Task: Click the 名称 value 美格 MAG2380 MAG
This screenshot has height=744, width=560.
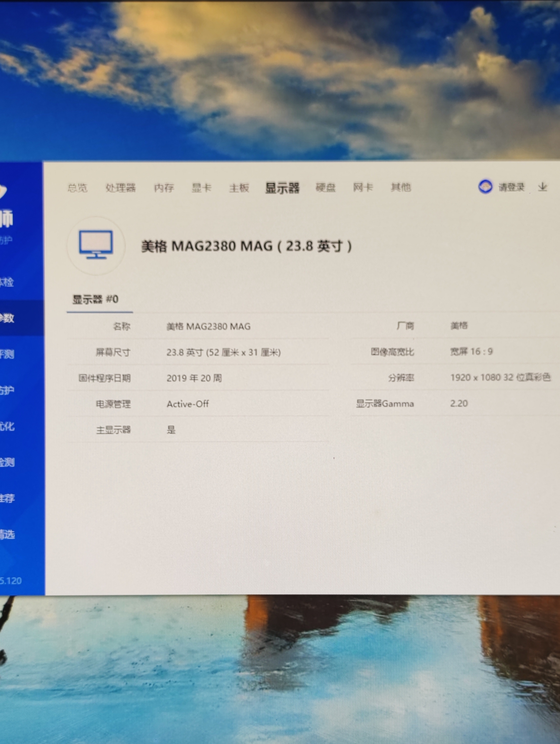Action: point(208,326)
